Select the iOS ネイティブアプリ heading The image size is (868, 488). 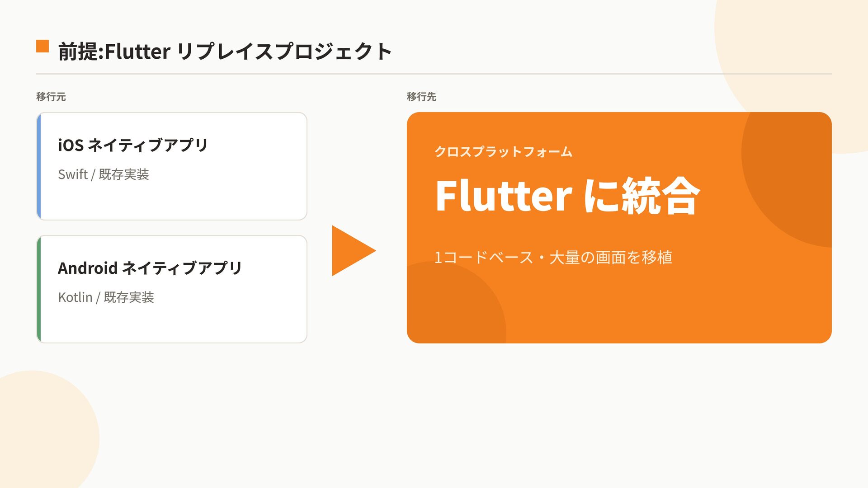[x=132, y=145]
